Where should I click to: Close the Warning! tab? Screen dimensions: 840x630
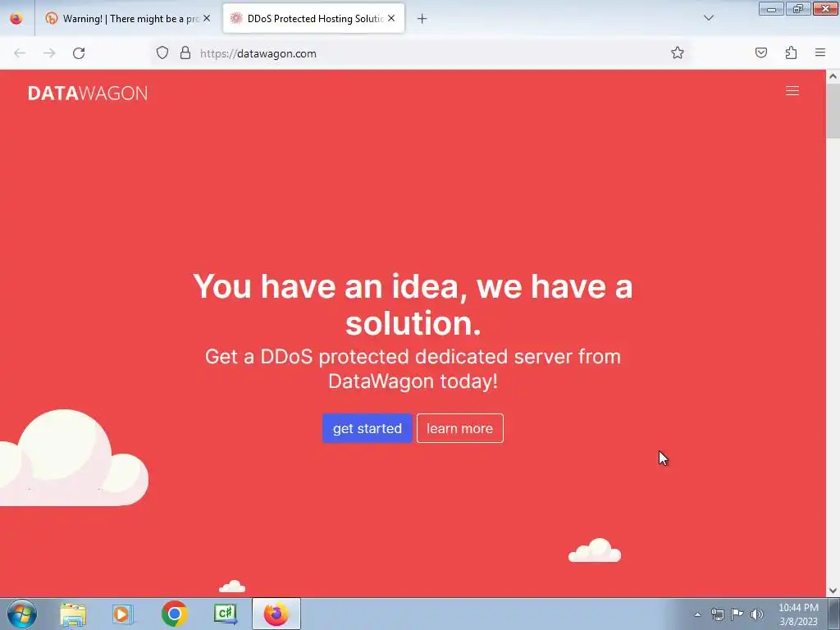tap(207, 18)
